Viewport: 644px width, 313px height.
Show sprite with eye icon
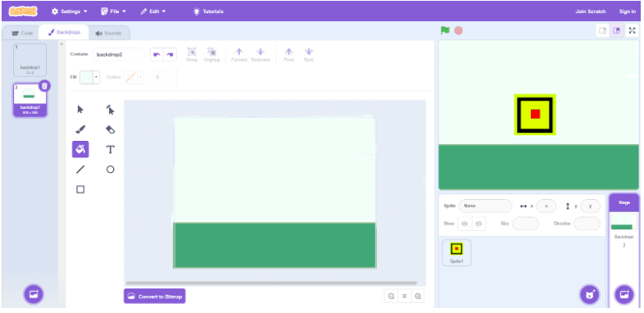pos(465,224)
